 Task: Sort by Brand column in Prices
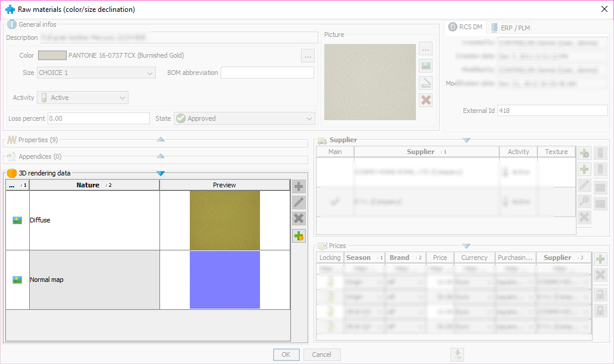point(406,258)
